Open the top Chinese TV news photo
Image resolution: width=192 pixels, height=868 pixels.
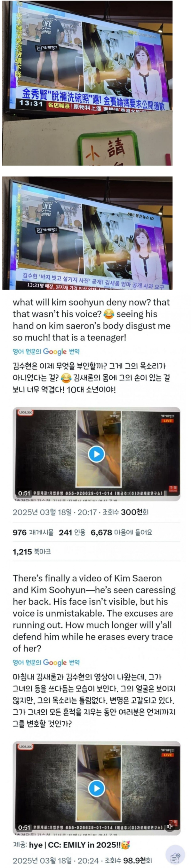87,83
